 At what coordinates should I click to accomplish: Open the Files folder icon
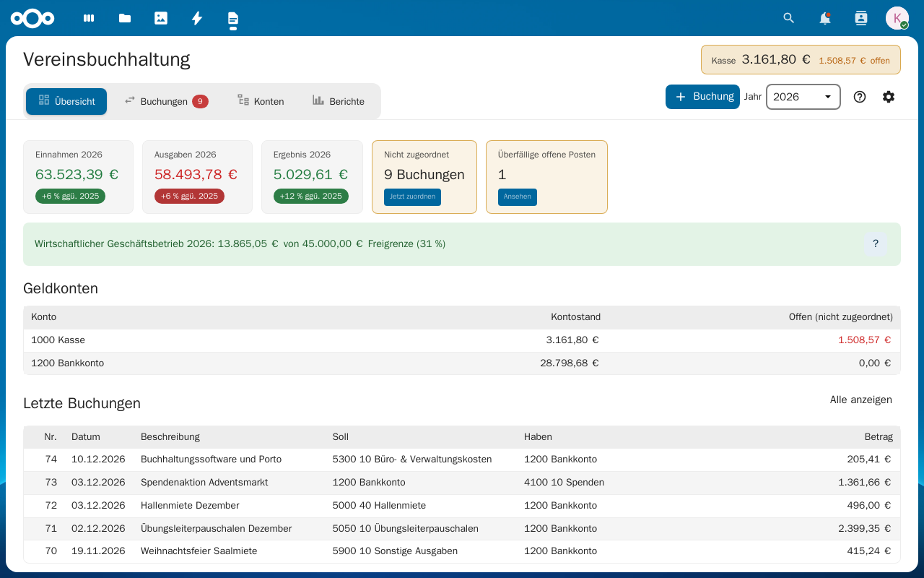coord(125,18)
